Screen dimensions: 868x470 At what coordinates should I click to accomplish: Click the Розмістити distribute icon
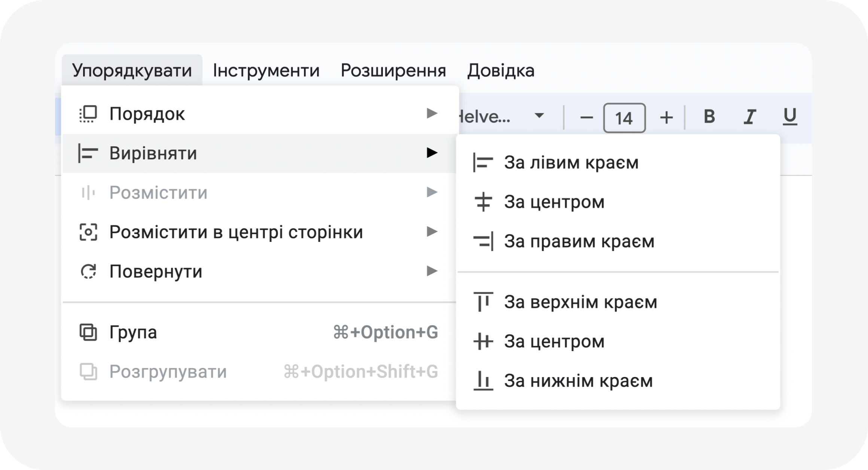click(88, 193)
